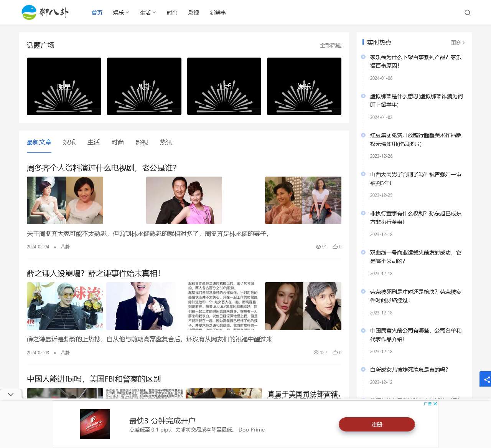This screenshot has height=448, width=491.
Task: Like the 周冬齐 article with thumbs-up icon
Action: click(335, 247)
